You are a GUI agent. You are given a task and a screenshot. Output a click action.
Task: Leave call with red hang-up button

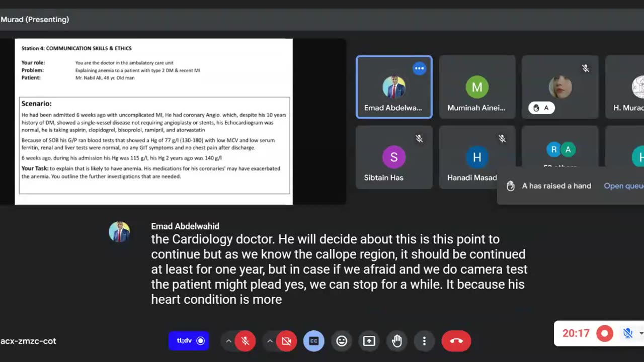coord(456,341)
